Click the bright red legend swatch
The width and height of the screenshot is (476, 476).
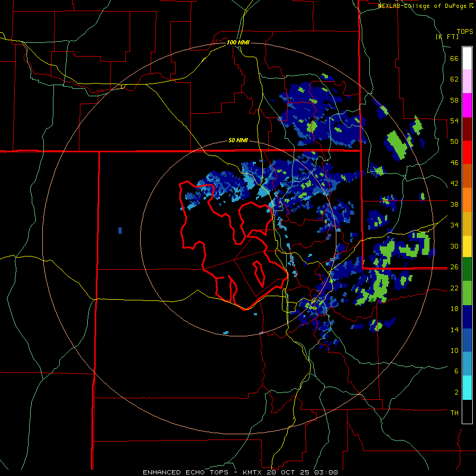click(467, 152)
